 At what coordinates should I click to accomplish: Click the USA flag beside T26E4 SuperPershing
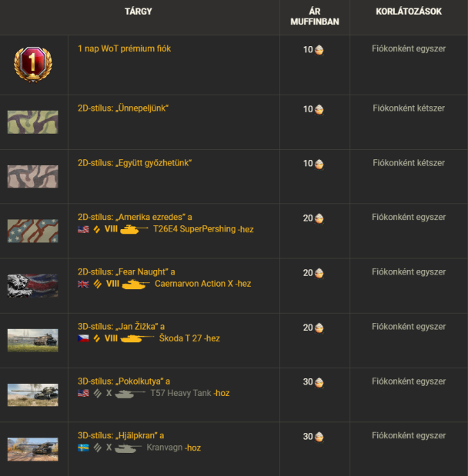click(83, 229)
